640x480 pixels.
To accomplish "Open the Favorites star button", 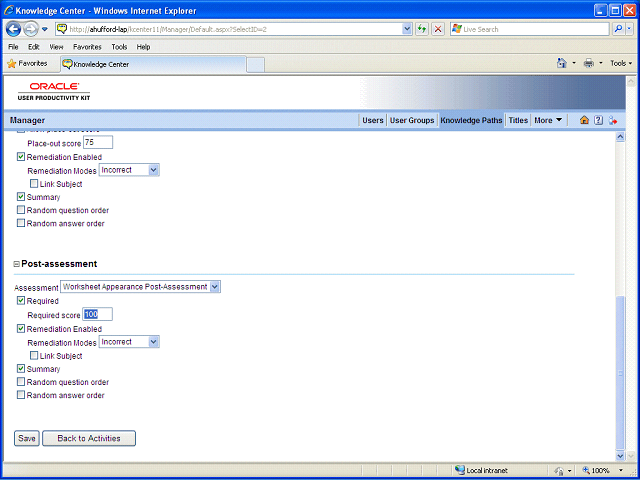I will pos(27,64).
